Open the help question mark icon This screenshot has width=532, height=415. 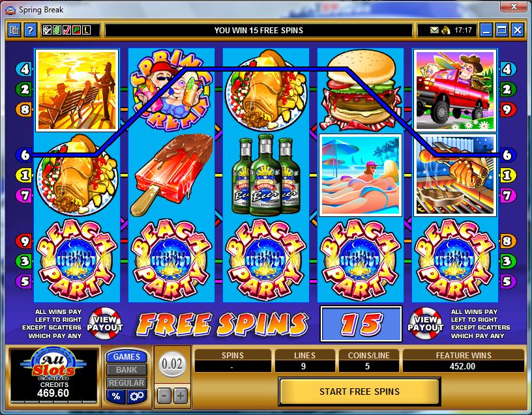[30, 31]
